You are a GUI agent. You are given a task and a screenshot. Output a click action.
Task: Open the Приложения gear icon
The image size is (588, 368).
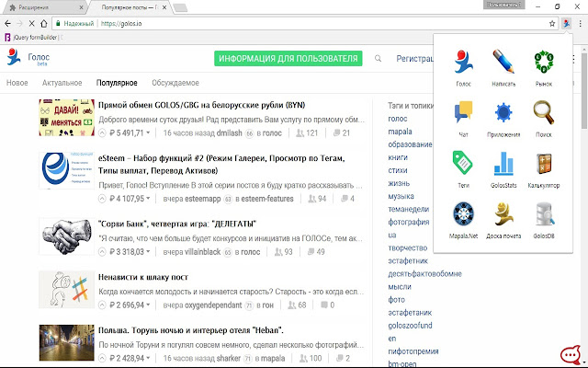pos(503,112)
